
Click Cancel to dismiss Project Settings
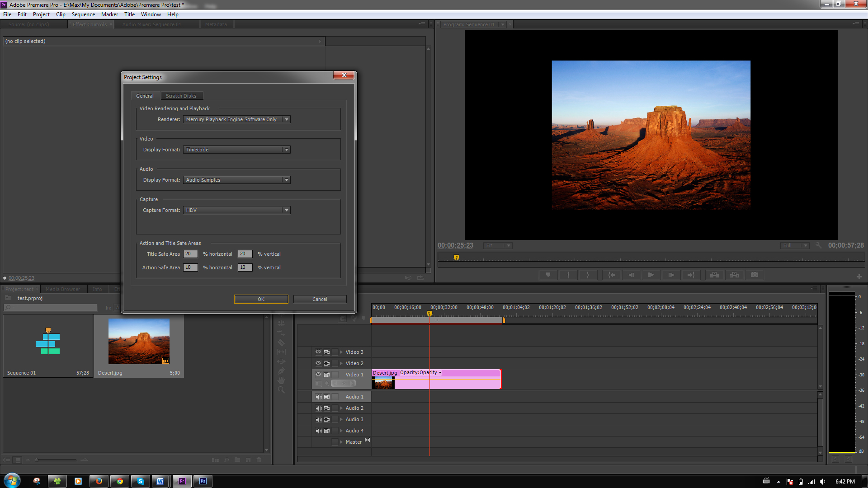coord(320,299)
